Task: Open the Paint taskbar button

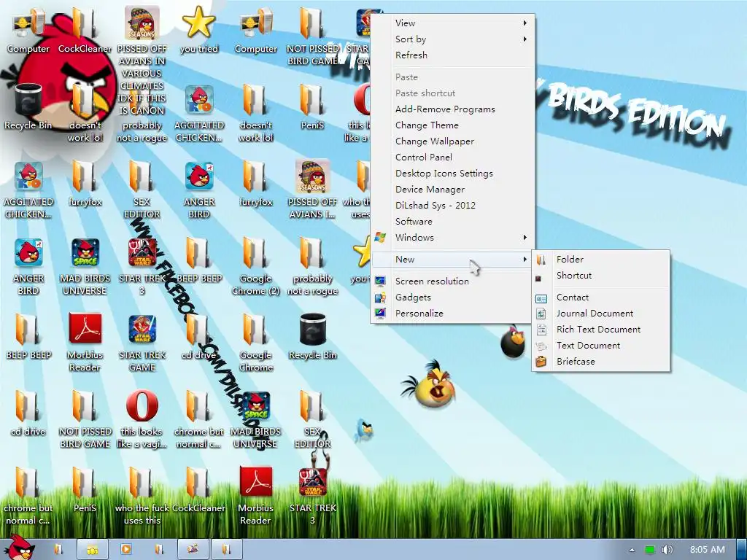Action: click(x=193, y=550)
